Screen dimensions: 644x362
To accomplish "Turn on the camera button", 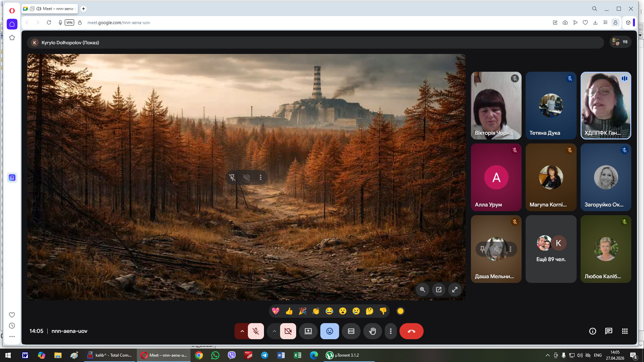I will click(x=288, y=331).
